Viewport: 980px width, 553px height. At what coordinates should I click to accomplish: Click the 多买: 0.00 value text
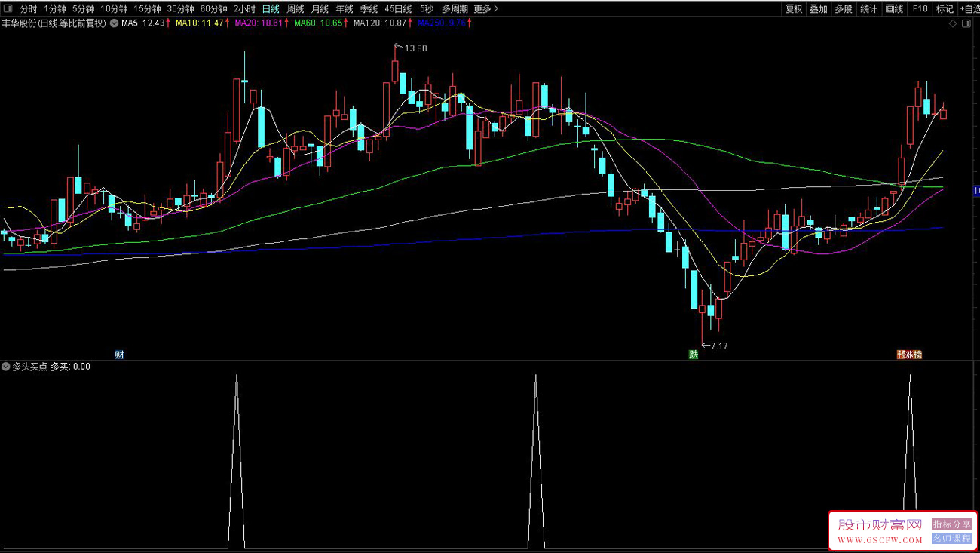[x=70, y=367]
